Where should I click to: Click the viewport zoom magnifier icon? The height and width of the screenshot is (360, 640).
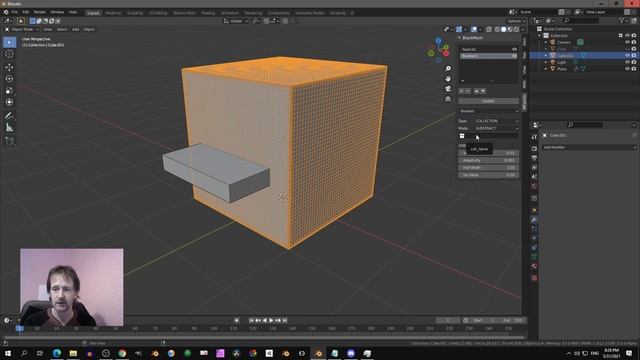[448, 69]
